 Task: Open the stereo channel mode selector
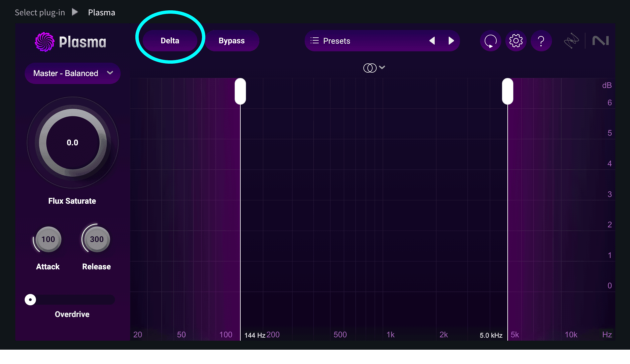pyautogui.click(x=370, y=68)
